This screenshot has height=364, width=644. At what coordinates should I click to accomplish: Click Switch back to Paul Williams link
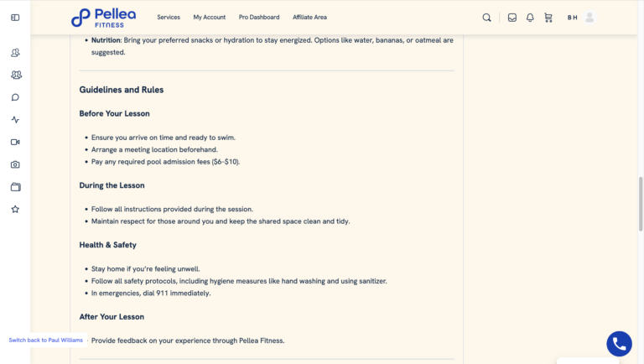click(46, 341)
